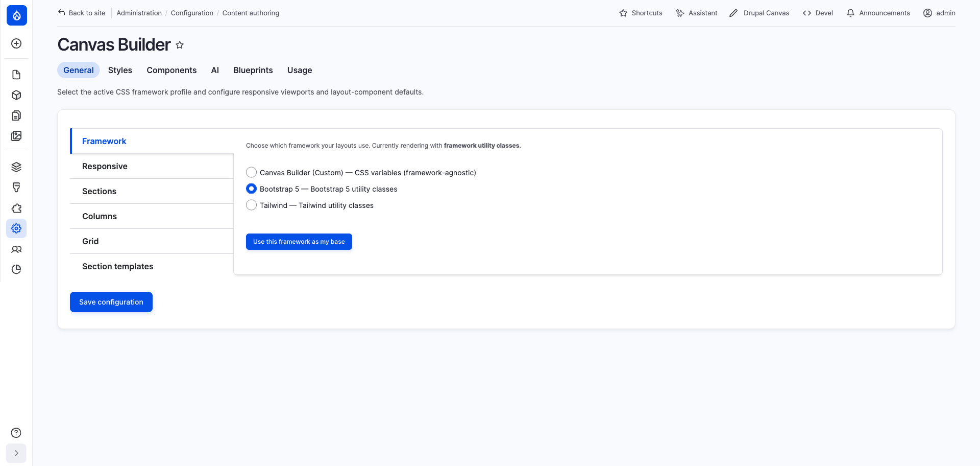Follow the Administration breadcrumb link
This screenshot has height=466, width=980.
pos(139,13)
